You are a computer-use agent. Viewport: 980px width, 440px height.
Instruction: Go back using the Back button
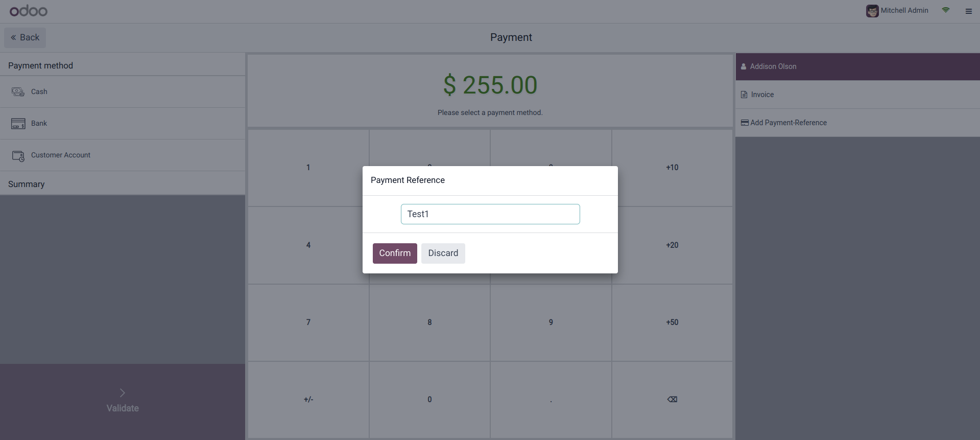25,38
